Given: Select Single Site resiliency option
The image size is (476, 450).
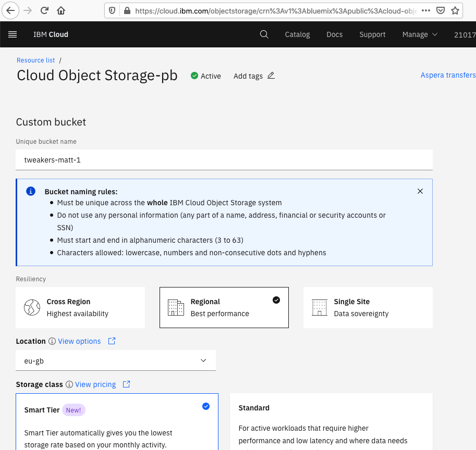Looking at the screenshot, I should pos(368,307).
